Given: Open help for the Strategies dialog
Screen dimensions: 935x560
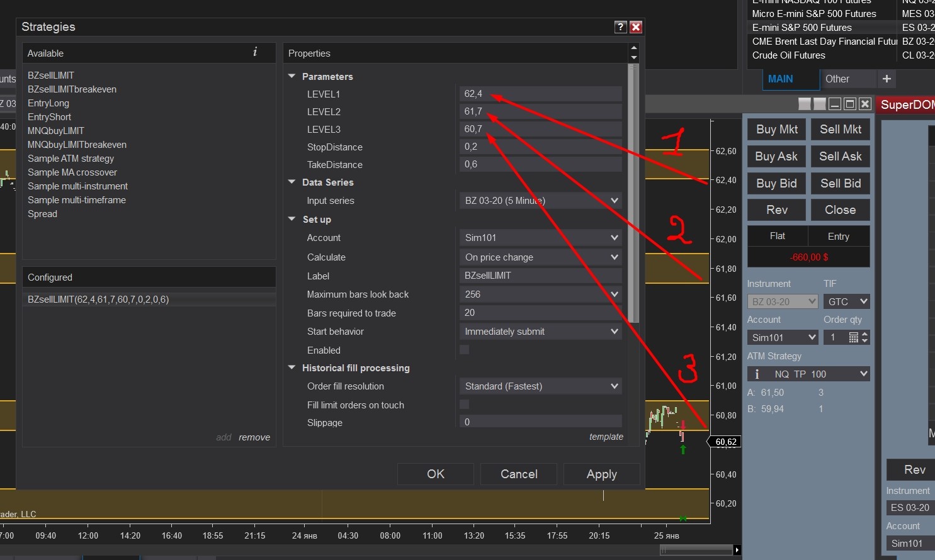Looking at the screenshot, I should pyautogui.click(x=620, y=26).
